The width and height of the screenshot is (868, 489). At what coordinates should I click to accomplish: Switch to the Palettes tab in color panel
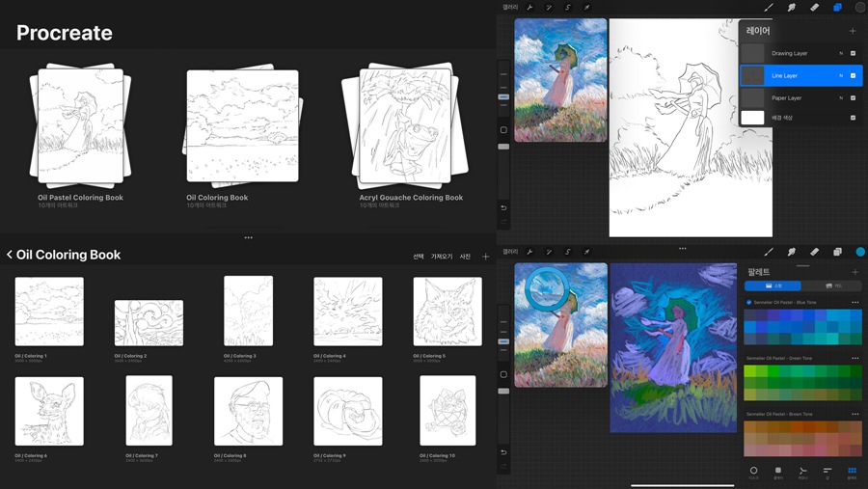852,473
